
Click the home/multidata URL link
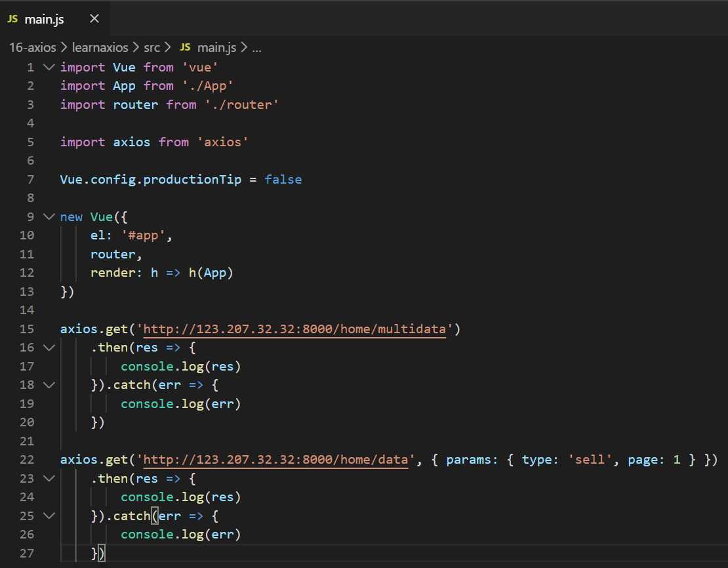pyautogui.click(x=295, y=329)
